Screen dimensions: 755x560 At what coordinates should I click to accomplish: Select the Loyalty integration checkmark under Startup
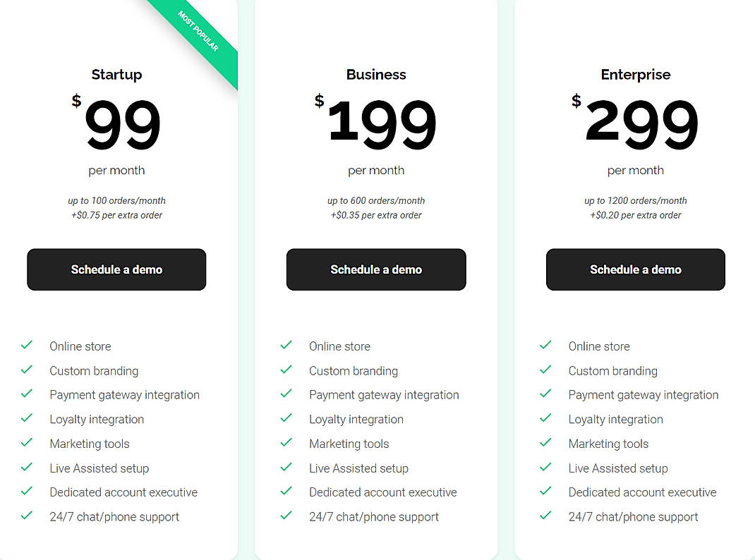[27, 418]
